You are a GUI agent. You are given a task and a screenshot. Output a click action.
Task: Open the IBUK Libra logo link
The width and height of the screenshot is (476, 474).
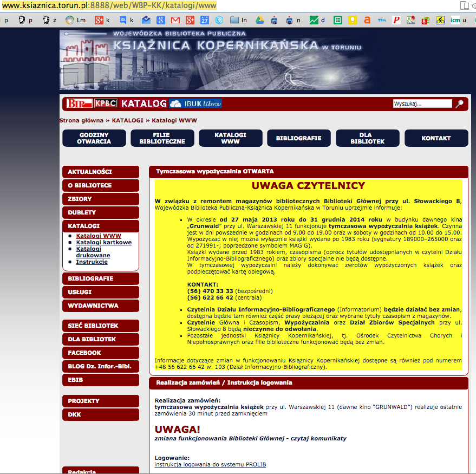195,103
